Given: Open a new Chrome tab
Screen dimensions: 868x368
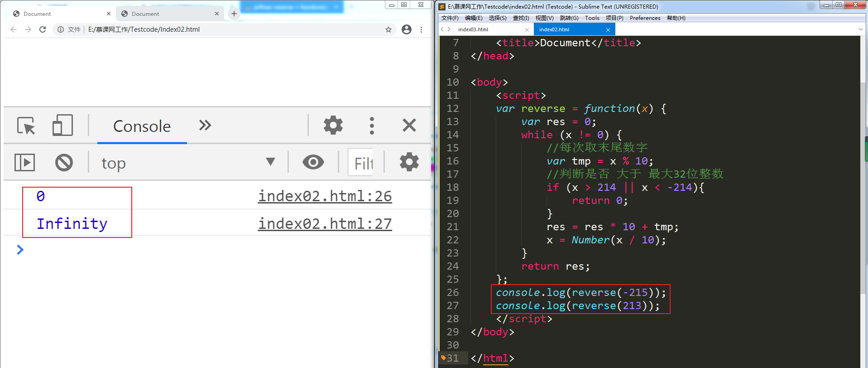Looking at the screenshot, I should [234, 14].
